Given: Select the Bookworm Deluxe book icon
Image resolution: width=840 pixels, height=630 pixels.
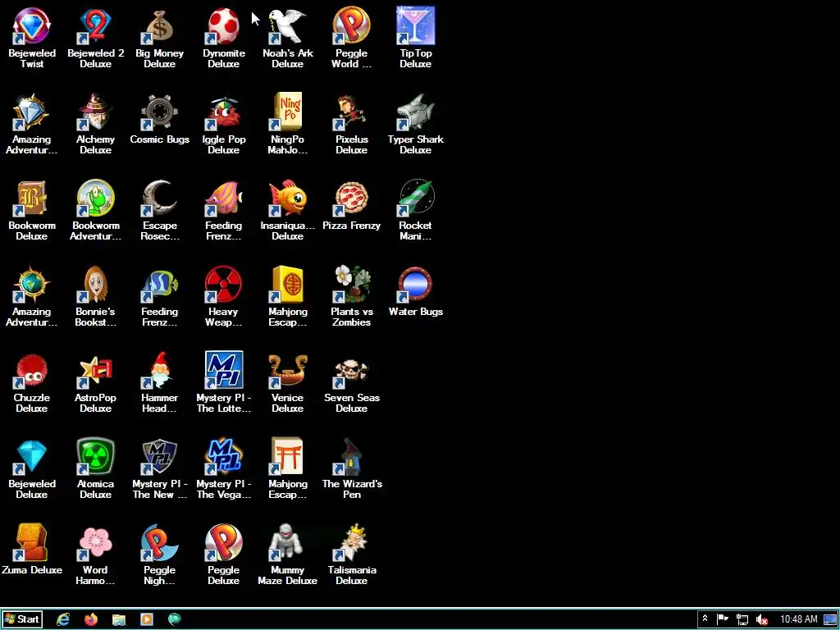Looking at the screenshot, I should tap(32, 199).
